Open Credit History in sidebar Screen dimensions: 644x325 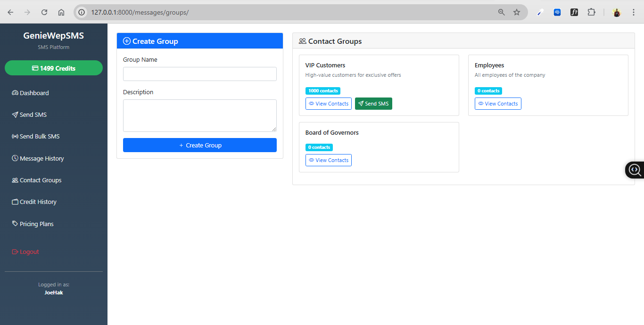coord(38,202)
